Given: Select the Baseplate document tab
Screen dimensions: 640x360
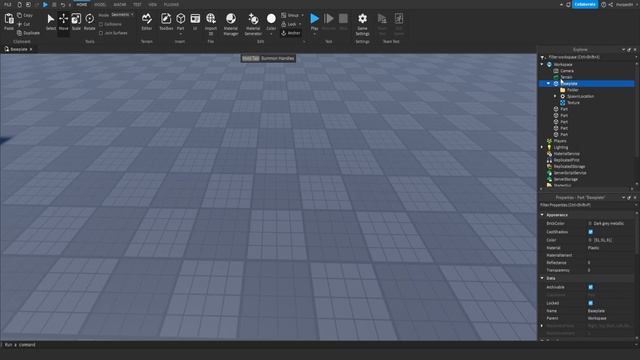Looking at the screenshot, I should click(x=18, y=49).
